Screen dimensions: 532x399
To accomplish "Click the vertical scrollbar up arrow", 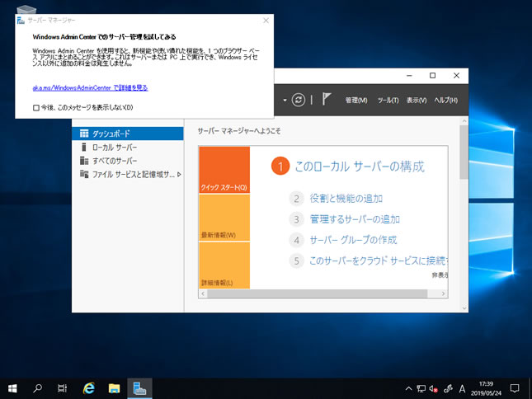I will 464,120.
